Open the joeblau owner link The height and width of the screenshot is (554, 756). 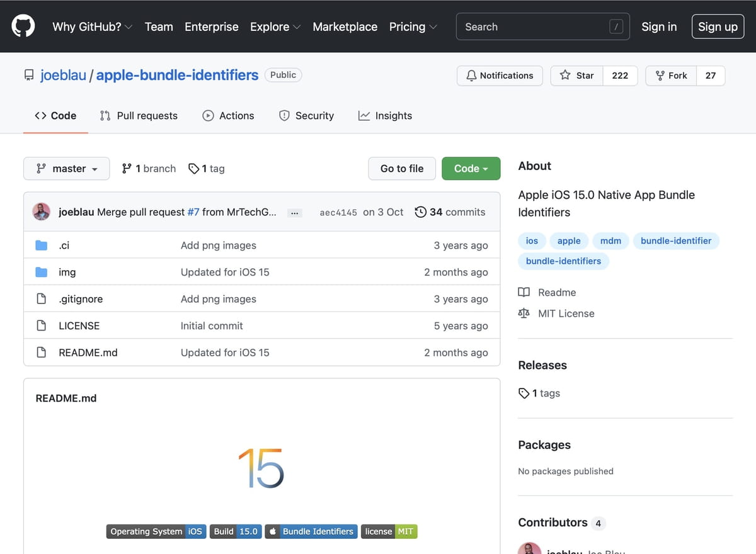click(x=63, y=75)
